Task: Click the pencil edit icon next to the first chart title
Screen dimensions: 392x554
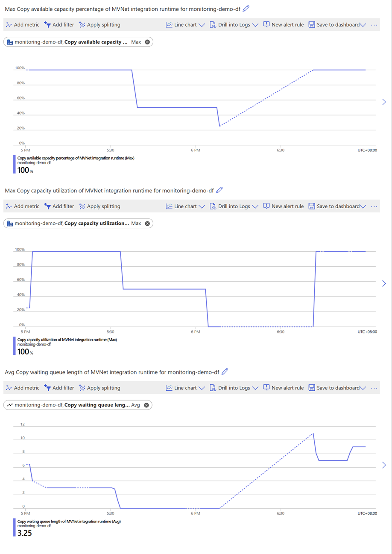Action: (x=246, y=9)
